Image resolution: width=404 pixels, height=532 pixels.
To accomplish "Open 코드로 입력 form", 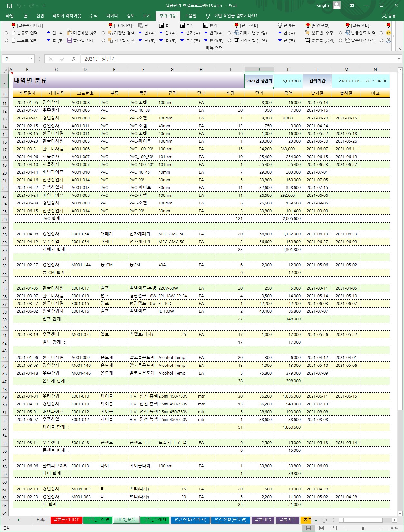I will [x=24, y=40].
